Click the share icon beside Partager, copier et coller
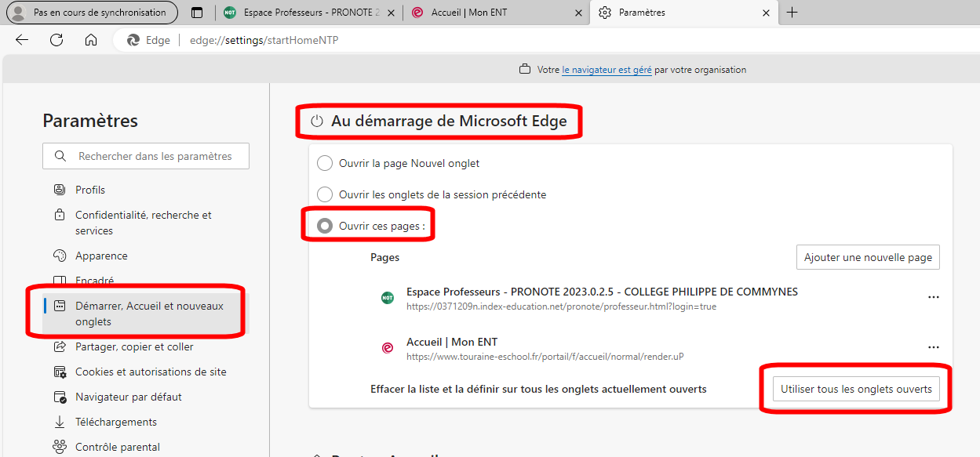Image resolution: width=980 pixels, height=457 pixels. tap(60, 346)
